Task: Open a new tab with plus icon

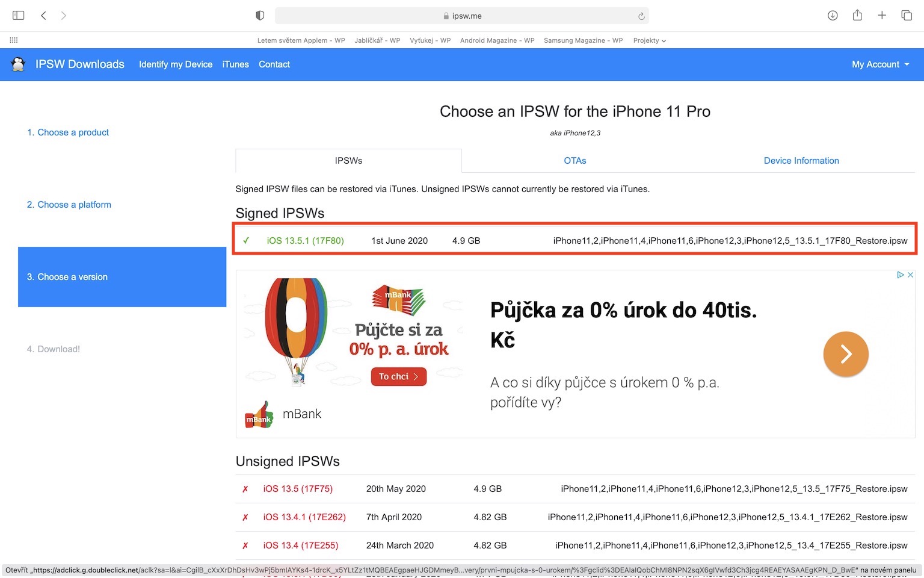Action: pos(882,16)
